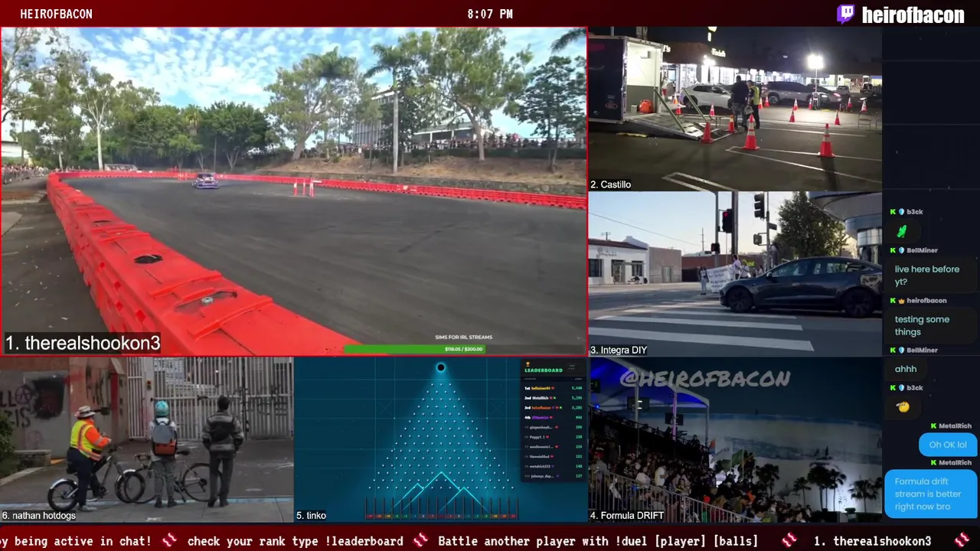
Task: Open the '1. therealshookon3' main stream view
Action: 293,191
